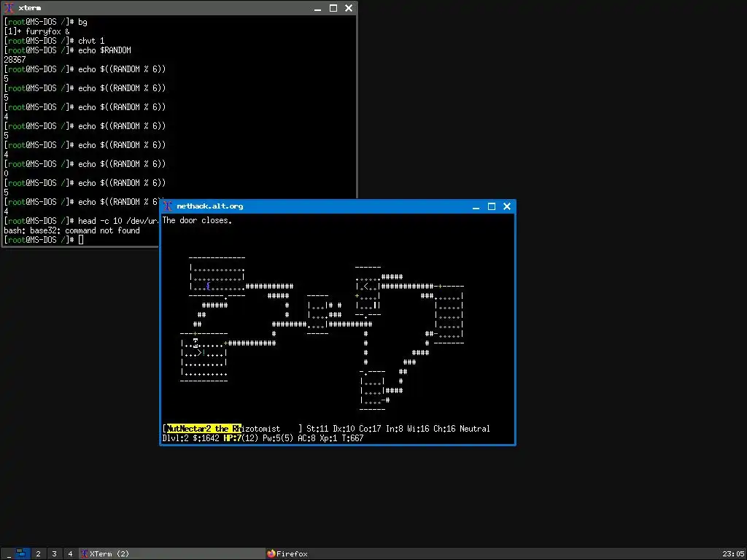
Task: Click the 'AC:8' armor class value
Action: (x=306, y=438)
